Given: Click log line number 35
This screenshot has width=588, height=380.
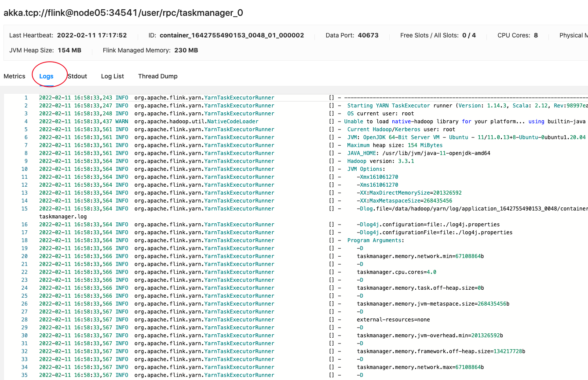Looking at the screenshot, I should pyautogui.click(x=25, y=375).
